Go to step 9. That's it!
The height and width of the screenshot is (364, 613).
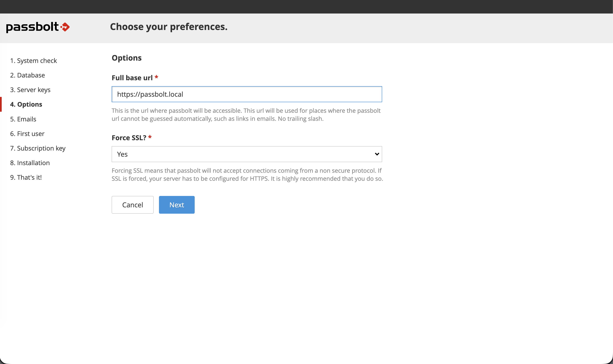26,177
